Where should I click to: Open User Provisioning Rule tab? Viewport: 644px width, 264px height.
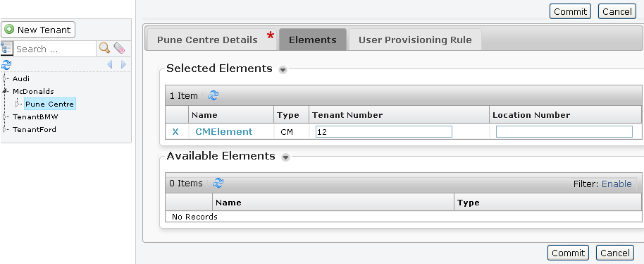coord(415,40)
